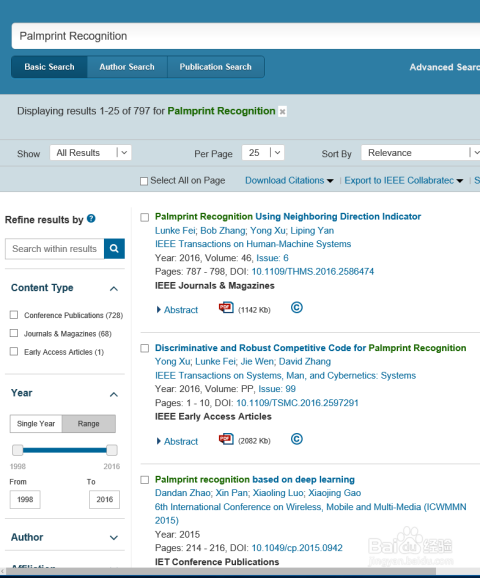Check the Conference Publications filter
Screen dimensions: 480x578
click(14, 315)
